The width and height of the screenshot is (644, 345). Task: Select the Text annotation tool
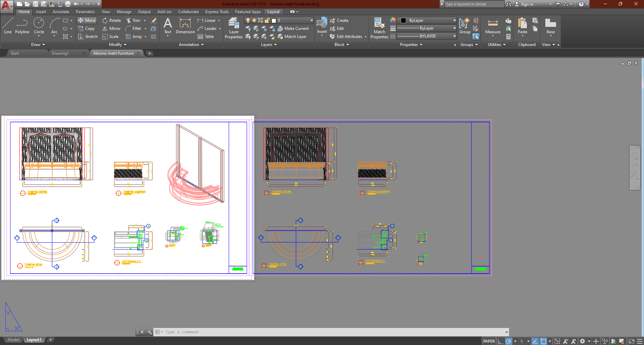coord(167,26)
